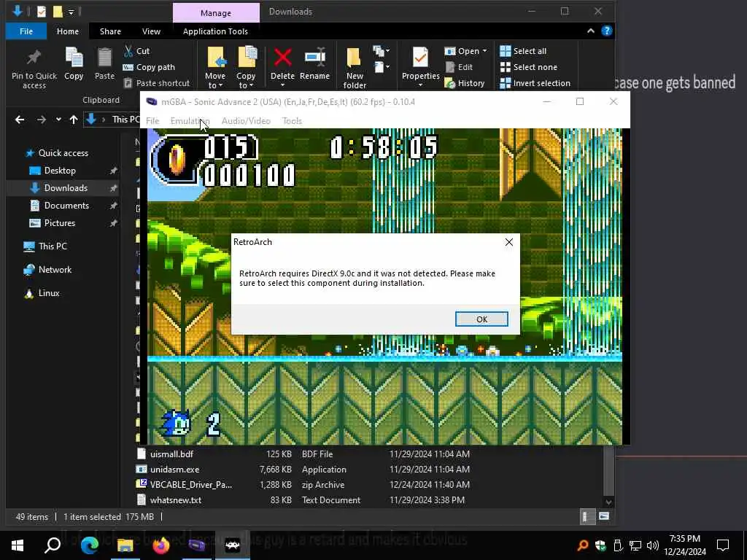Open recent locations dropdown
The width and height of the screenshot is (747, 560).
(x=58, y=120)
